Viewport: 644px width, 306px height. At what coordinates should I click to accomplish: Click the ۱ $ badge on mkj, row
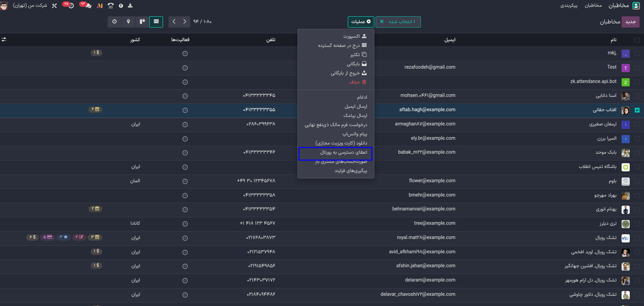pos(96,53)
